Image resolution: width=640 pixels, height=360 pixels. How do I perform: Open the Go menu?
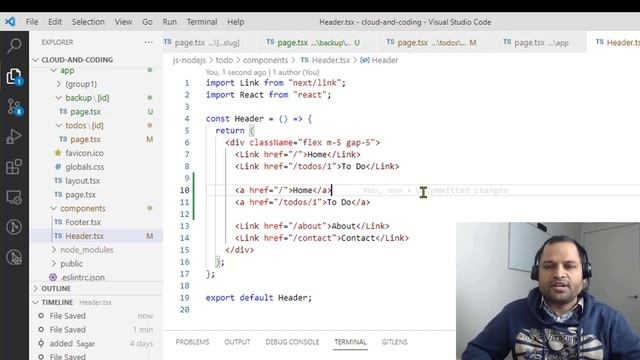coord(147,22)
